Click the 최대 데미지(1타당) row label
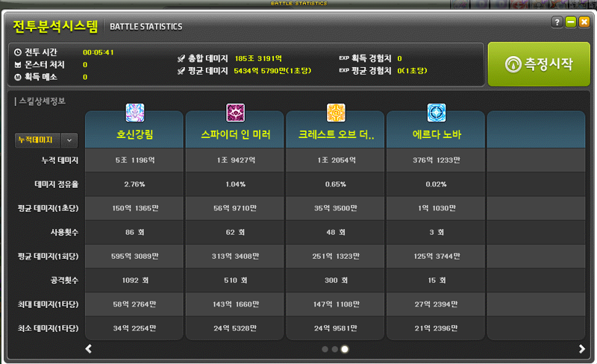597x364 pixels. click(x=48, y=304)
